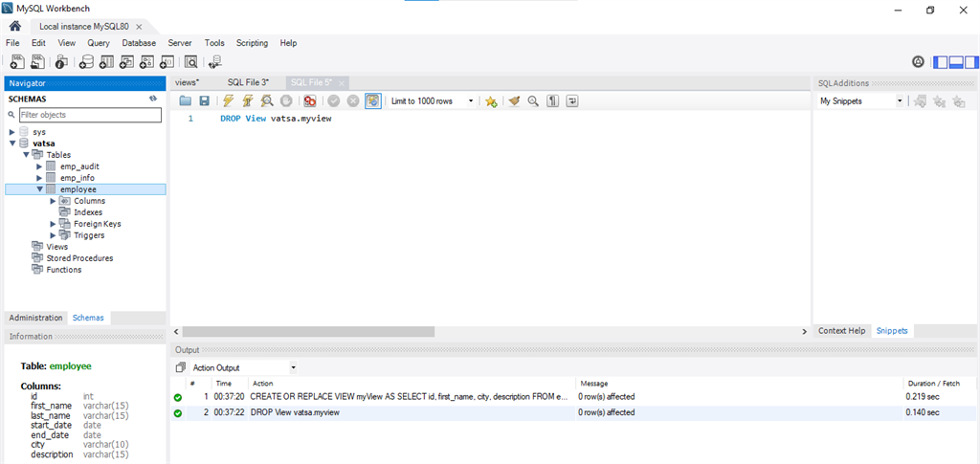Save the script to file
Viewport: 980px width, 464px height.
click(204, 100)
